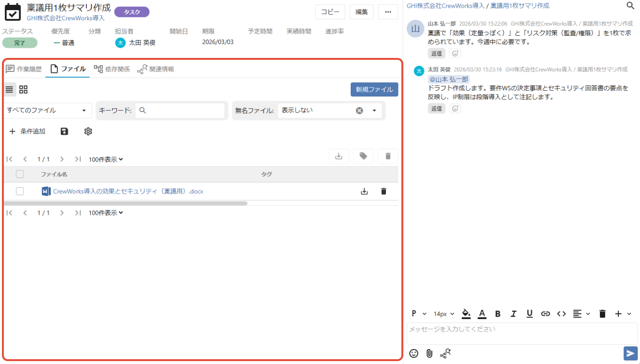
Task: Click into the キーワード search field
Action: (180, 111)
